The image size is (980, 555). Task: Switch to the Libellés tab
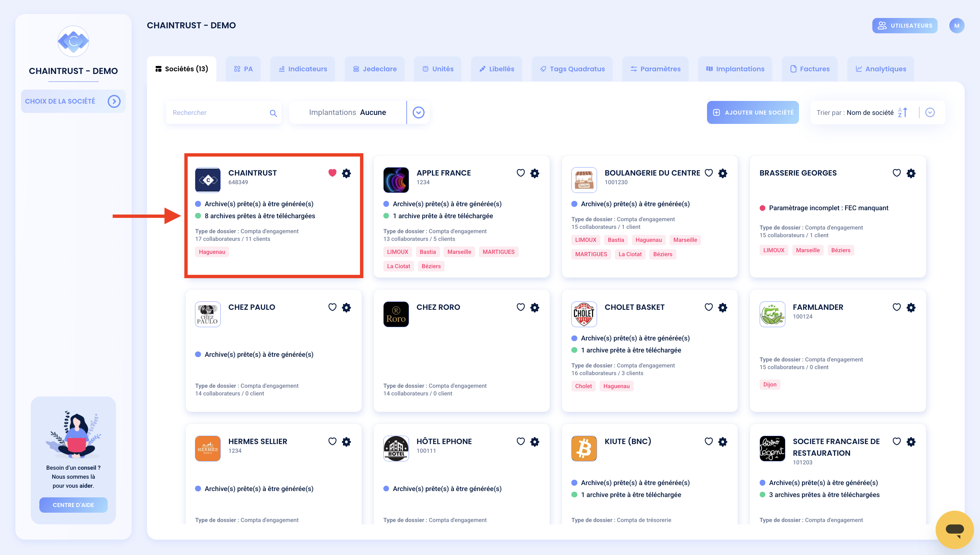[x=496, y=69]
